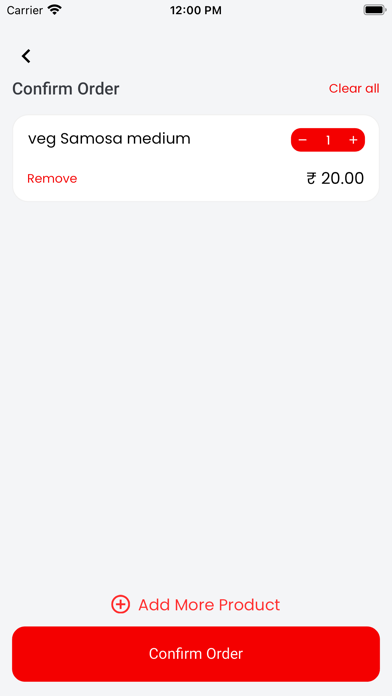The height and width of the screenshot is (696, 392).
Task: Tap the 20.00 price amount
Action: pos(342,178)
